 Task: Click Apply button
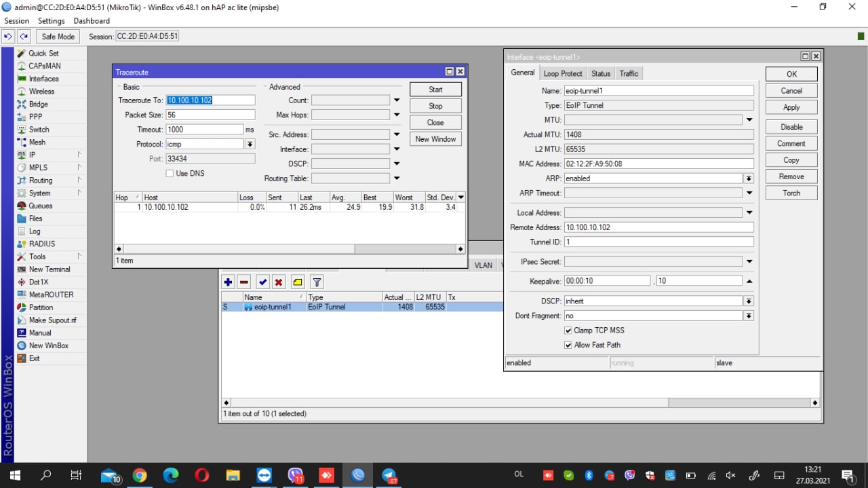(x=791, y=107)
